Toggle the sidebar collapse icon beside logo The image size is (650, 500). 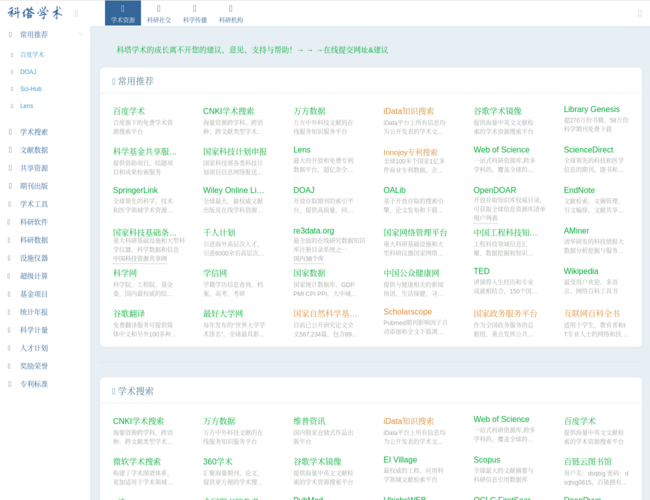tap(76, 13)
